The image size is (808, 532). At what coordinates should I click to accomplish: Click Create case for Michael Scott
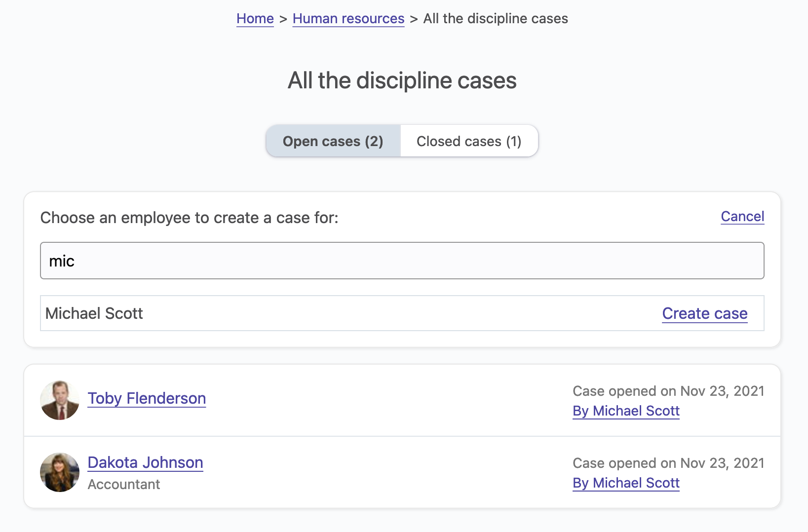point(704,313)
